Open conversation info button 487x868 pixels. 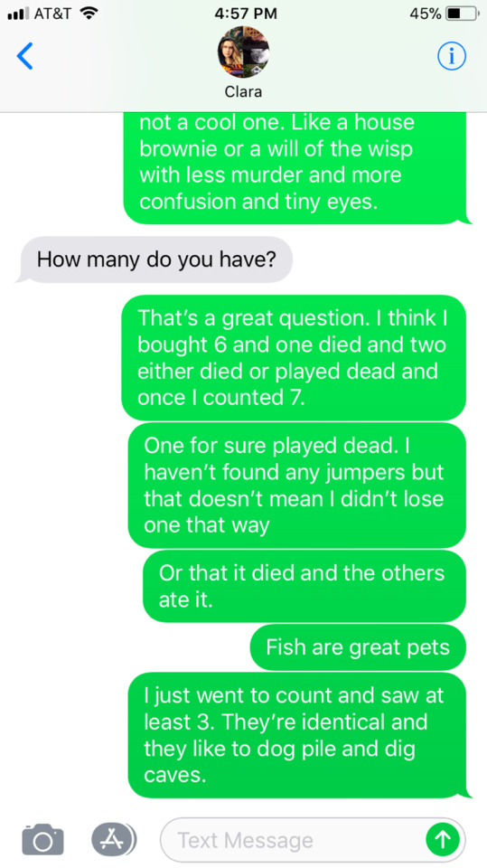click(452, 56)
